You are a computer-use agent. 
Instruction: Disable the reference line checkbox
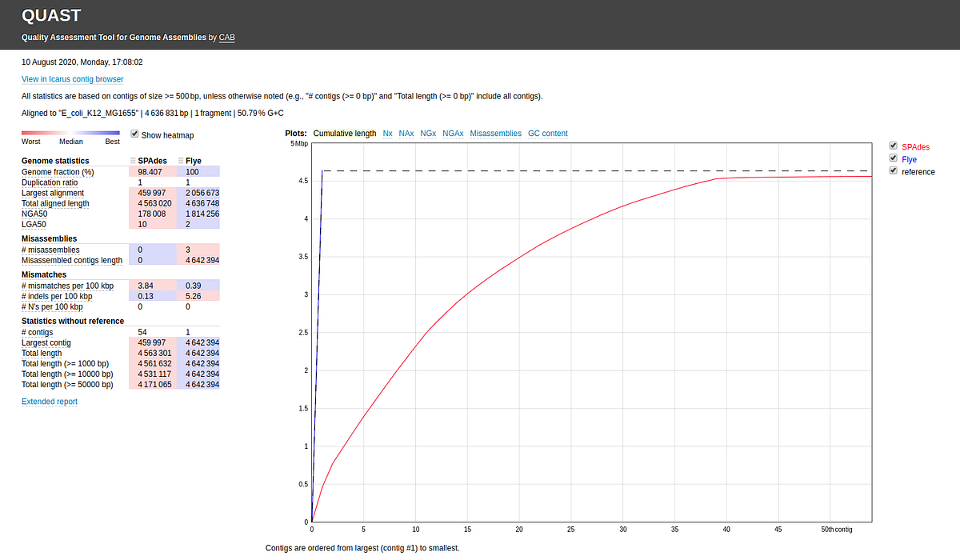click(x=894, y=171)
